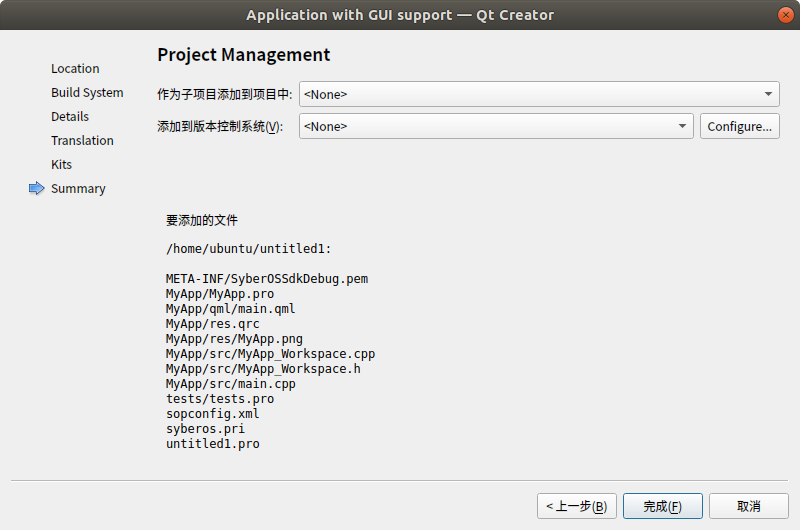The height and width of the screenshot is (530, 800).
Task: Open the Kits wizard step
Action: coord(62,165)
